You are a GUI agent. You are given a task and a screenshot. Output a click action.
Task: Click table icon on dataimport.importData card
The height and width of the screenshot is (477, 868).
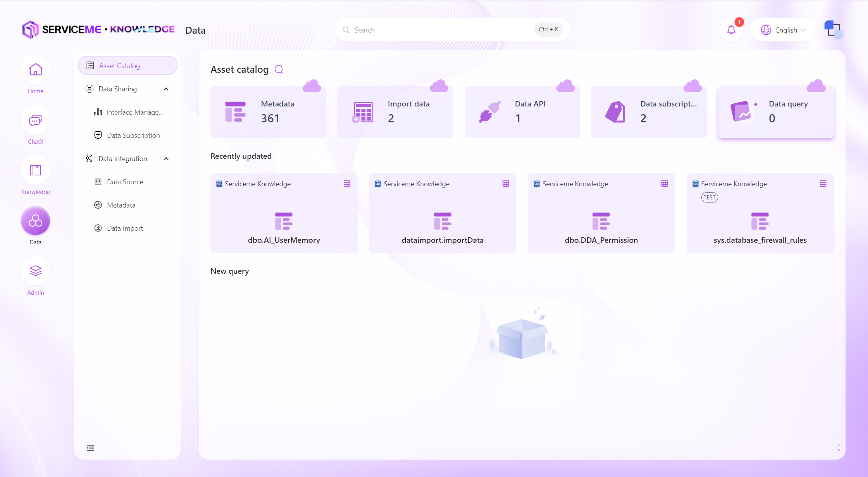pyautogui.click(x=506, y=184)
